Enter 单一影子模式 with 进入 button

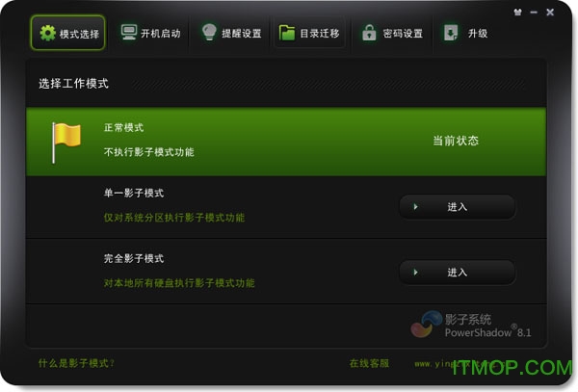point(457,207)
